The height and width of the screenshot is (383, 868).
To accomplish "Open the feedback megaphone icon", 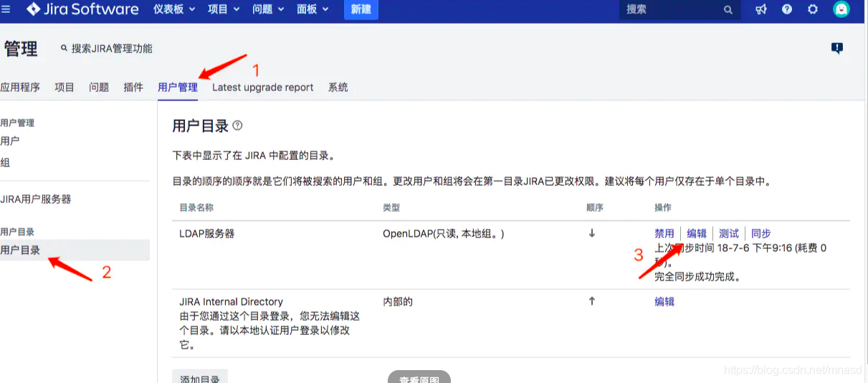I will click(x=761, y=9).
